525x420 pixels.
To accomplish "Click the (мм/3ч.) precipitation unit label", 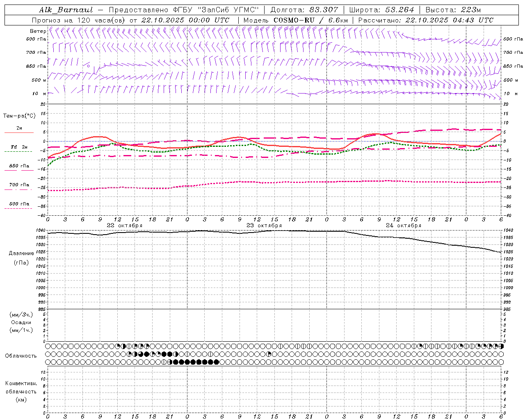I will point(21,315).
